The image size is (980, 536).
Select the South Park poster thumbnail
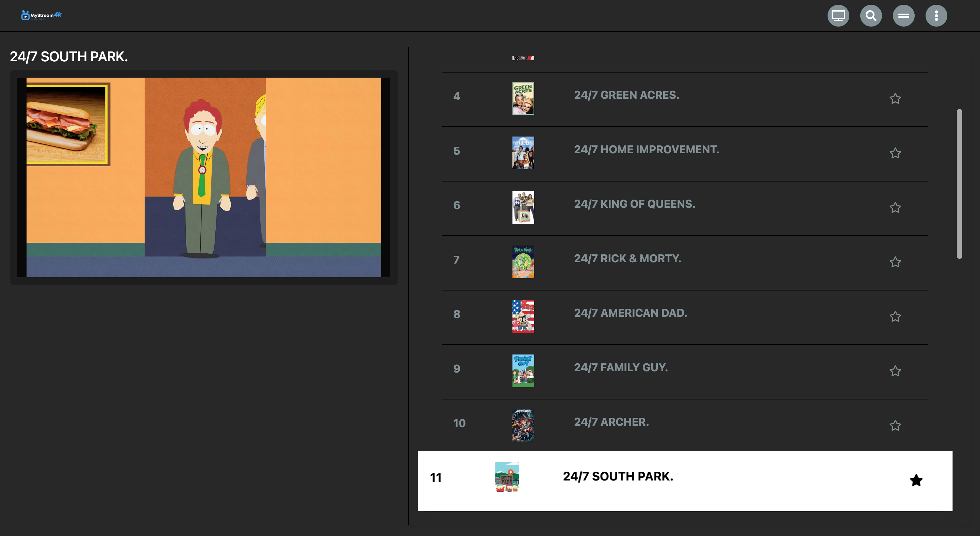tap(507, 477)
